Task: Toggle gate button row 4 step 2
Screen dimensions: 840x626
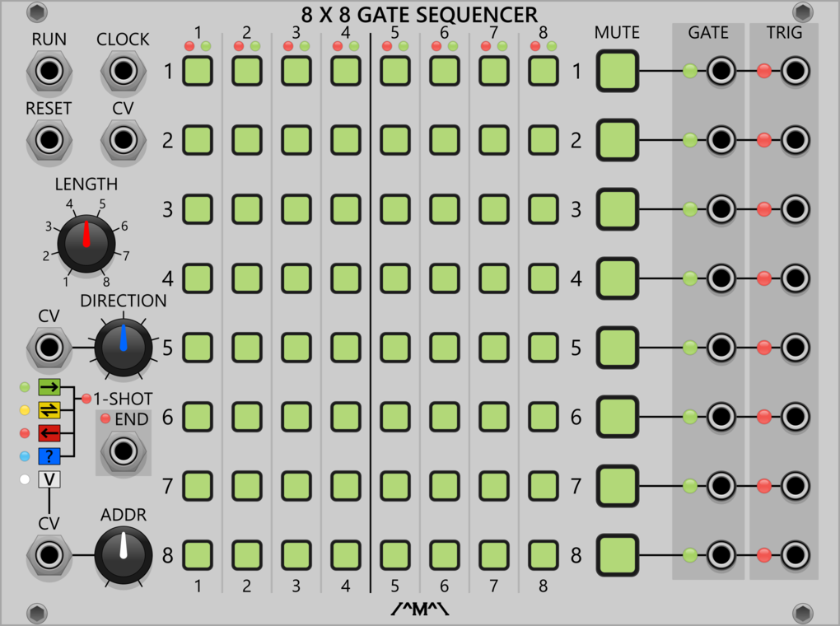Action: point(247,278)
